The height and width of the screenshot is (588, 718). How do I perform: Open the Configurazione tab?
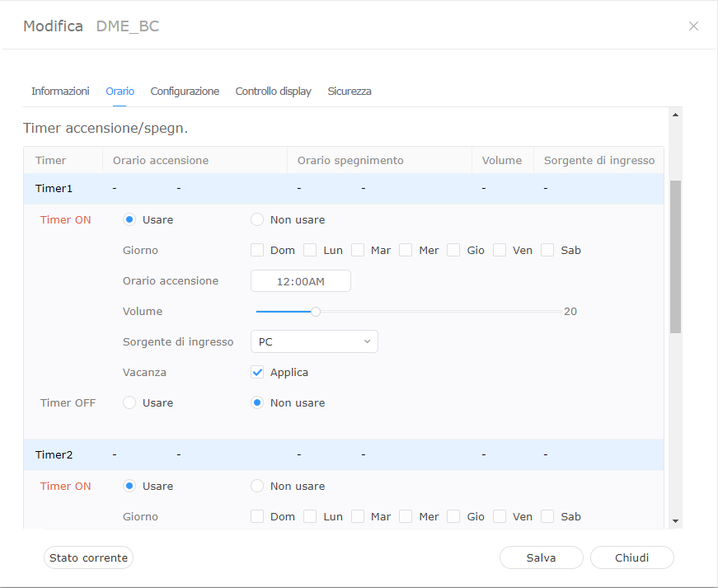pyautogui.click(x=185, y=92)
